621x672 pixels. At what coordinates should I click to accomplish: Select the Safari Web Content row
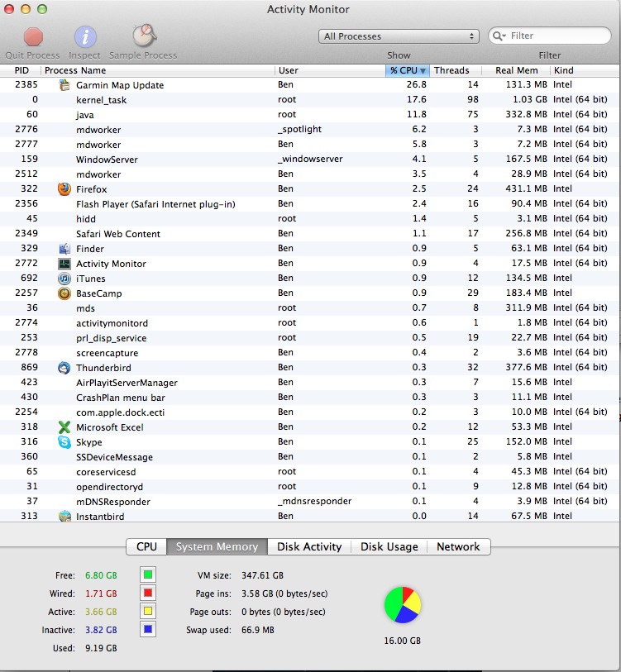coord(310,234)
